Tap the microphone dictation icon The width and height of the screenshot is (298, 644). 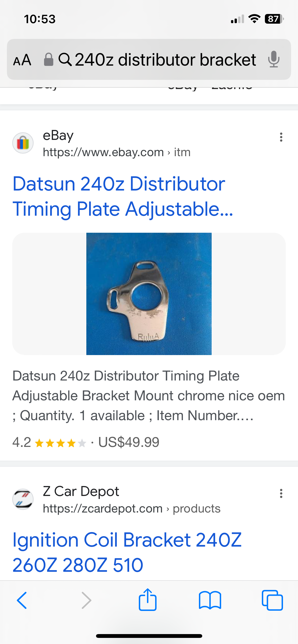tap(274, 59)
